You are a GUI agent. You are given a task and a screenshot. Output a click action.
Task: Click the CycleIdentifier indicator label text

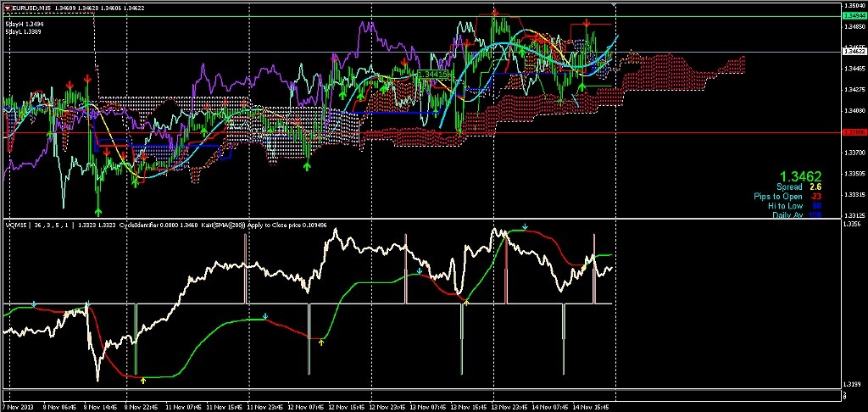(138, 226)
